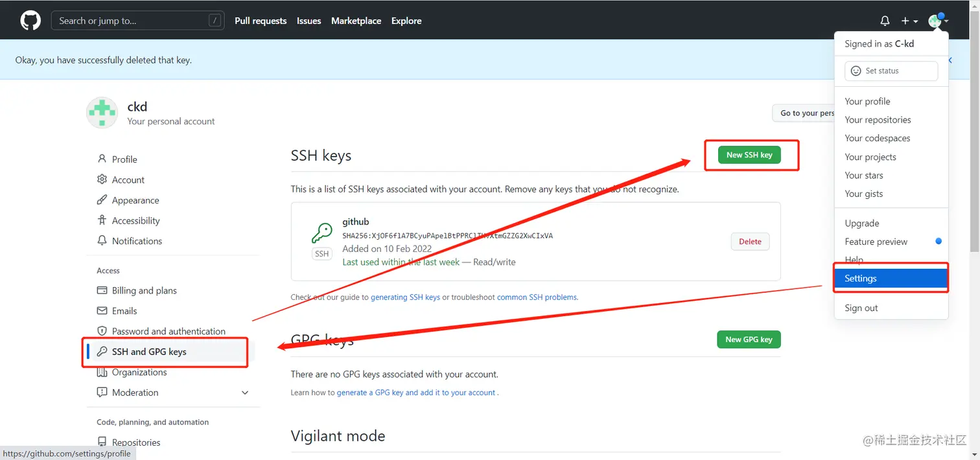
Task: Click the New SSH key button
Action: (x=749, y=155)
